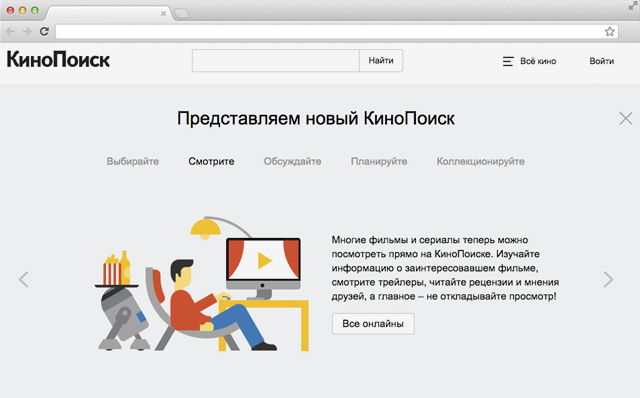The image size is (640, 398).
Task: Open a new browser tab
Action: (182, 14)
